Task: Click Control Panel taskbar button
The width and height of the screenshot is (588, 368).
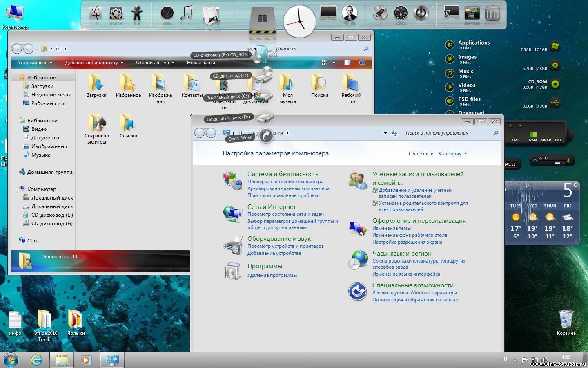Action: coord(112,360)
